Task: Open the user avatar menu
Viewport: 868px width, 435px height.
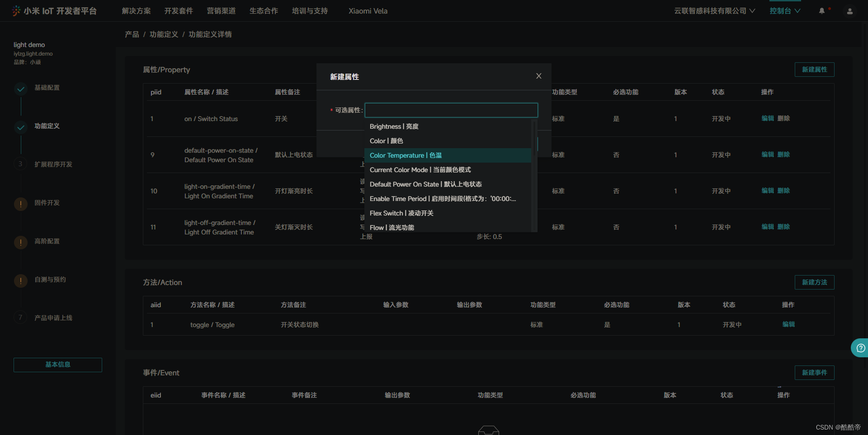Action: 850,11
